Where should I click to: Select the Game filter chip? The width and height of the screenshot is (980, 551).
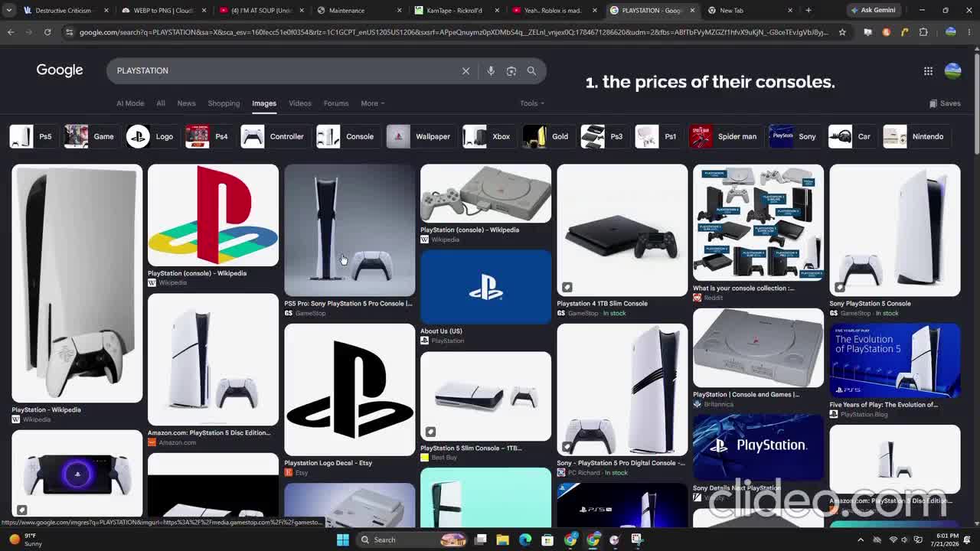coord(90,136)
